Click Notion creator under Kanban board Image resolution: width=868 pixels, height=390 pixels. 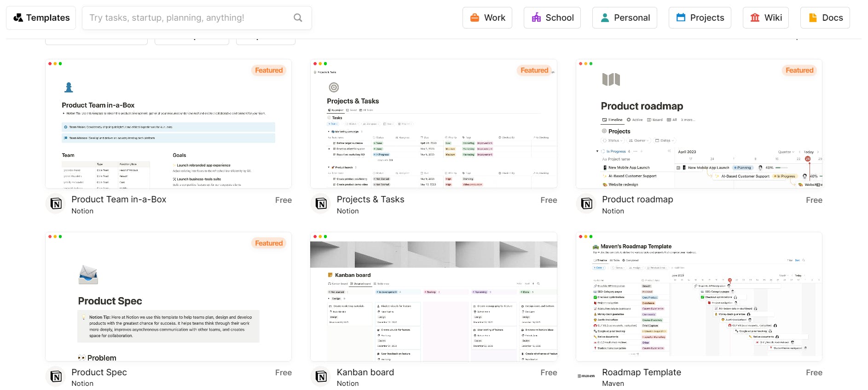tap(347, 384)
